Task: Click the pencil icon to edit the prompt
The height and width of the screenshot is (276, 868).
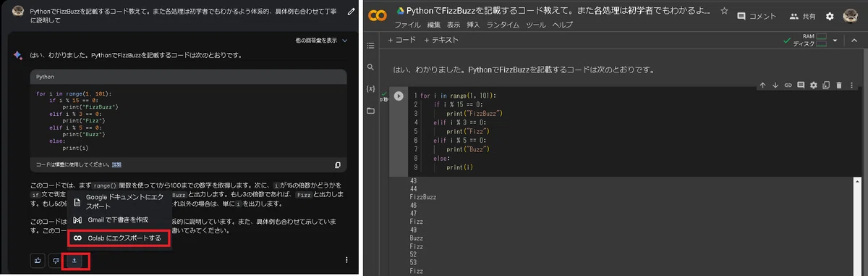Action: (x=351, y=12)
